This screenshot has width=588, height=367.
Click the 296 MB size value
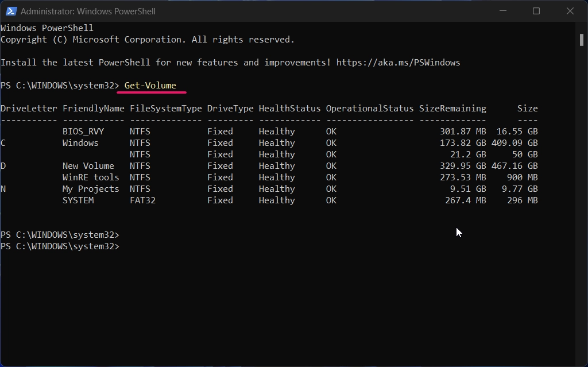point(523,200)
